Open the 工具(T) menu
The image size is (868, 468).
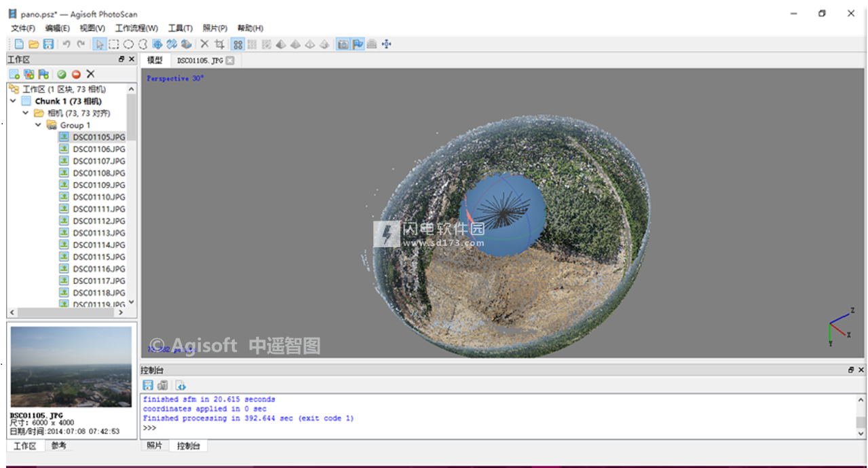(x=181, y=28)
